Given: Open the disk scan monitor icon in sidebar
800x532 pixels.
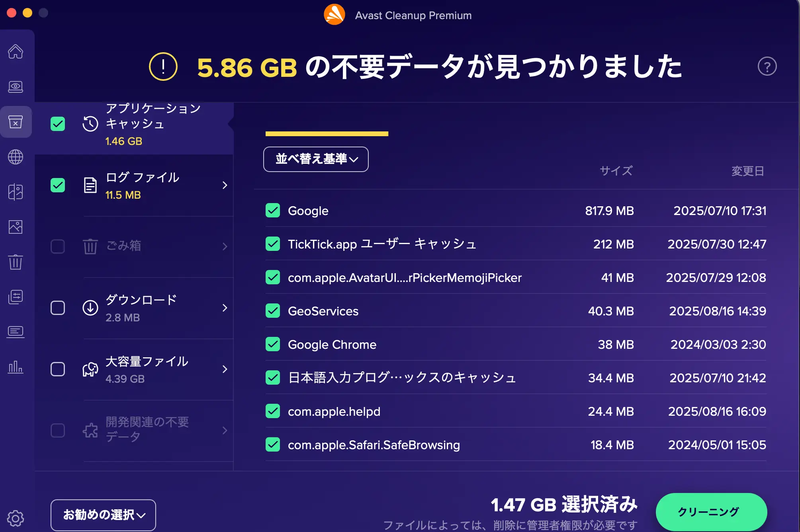Looking at the screenshot, I should pos(16,86).
